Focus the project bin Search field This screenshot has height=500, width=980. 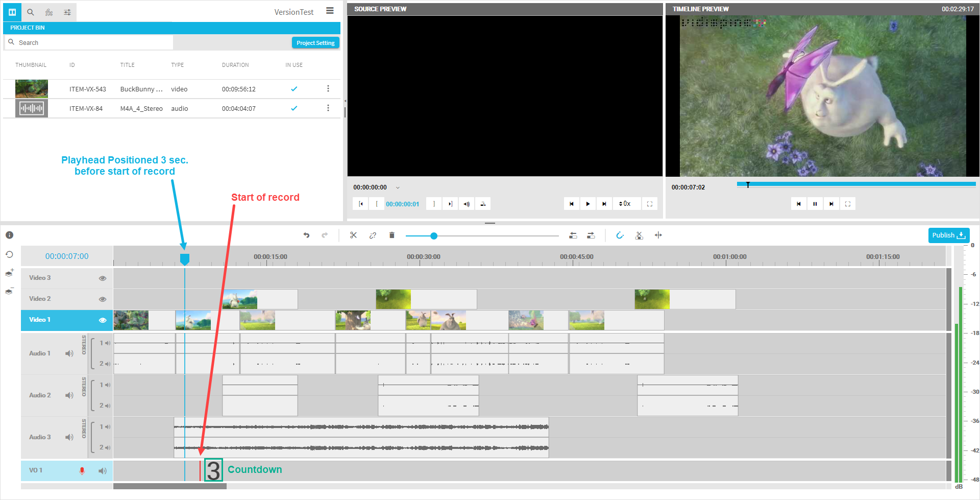coord(89,42)
